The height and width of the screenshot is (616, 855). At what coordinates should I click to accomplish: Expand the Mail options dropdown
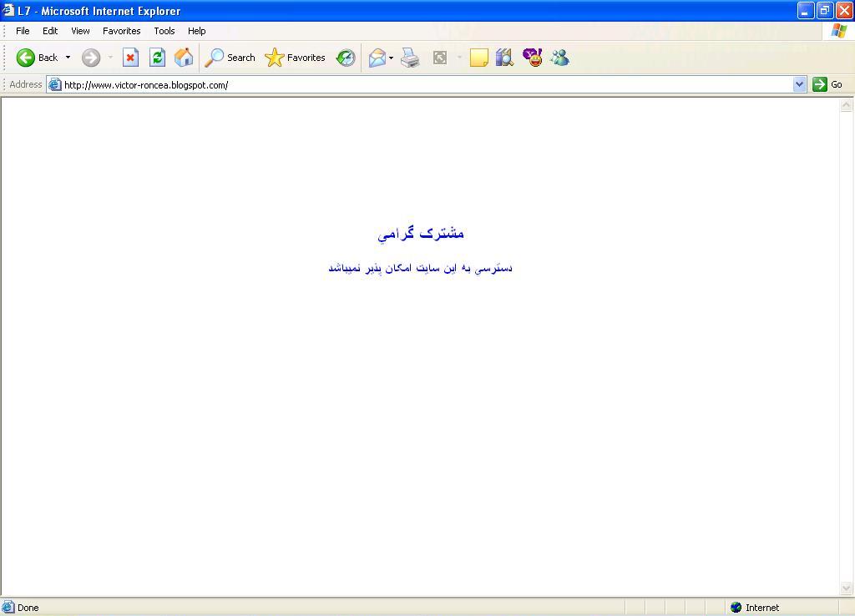(390, 57)
